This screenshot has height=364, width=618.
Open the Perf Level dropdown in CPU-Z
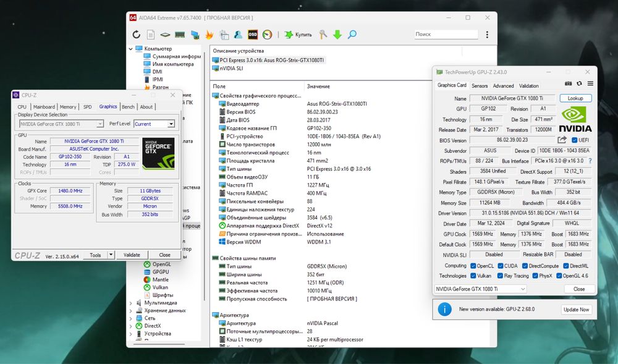point(154,124)
